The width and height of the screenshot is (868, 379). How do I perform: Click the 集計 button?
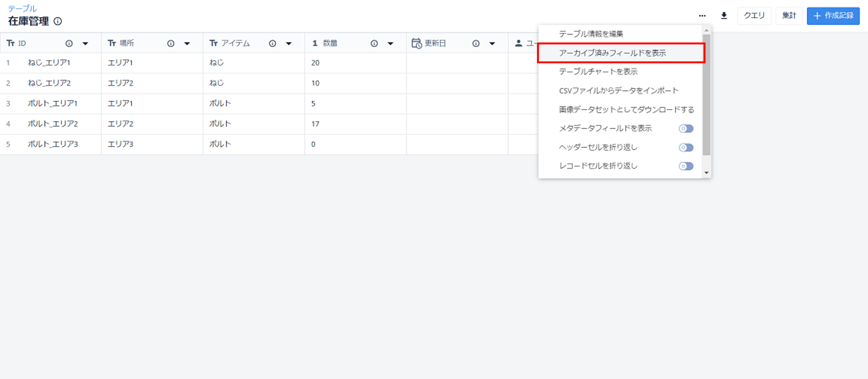789,16
